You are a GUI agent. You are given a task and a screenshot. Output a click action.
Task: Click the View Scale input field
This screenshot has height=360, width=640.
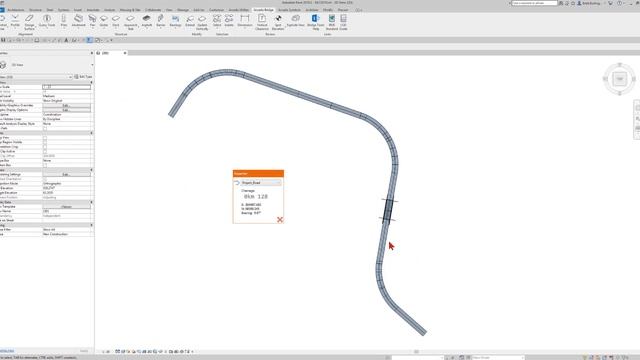tap(67, 87)
